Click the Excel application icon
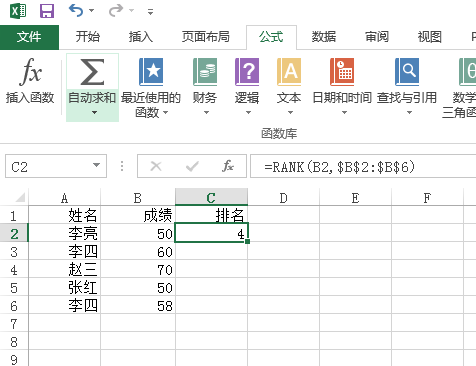476x366 pixels. click(x=18, y=11)
